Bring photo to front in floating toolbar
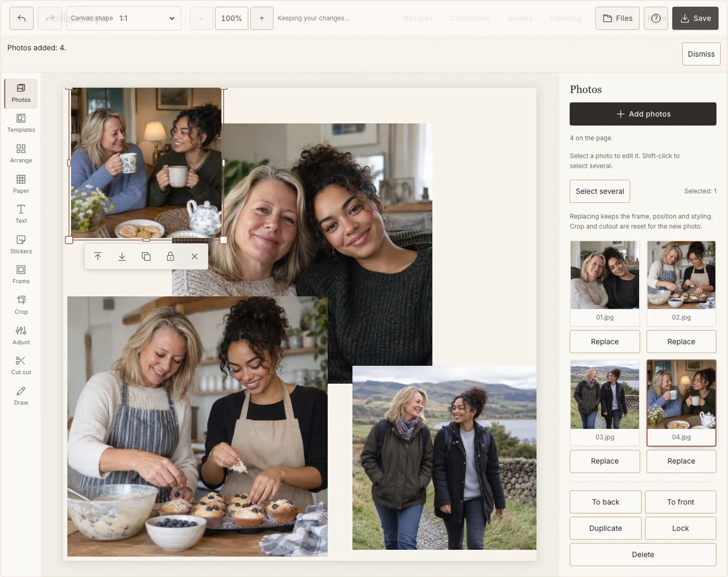Screen dimensions: 728x577 click(x=98, y=256)
